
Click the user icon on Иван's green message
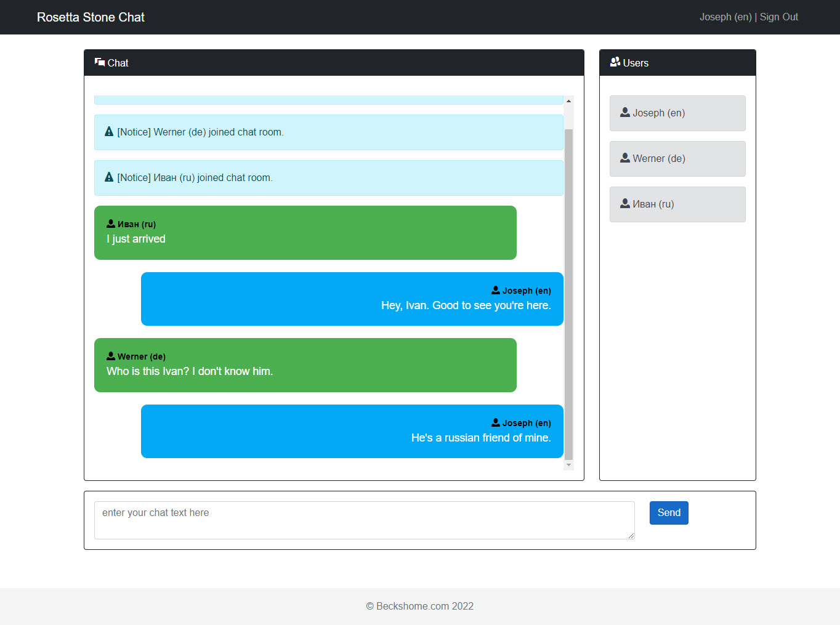[x=110, y=223]
